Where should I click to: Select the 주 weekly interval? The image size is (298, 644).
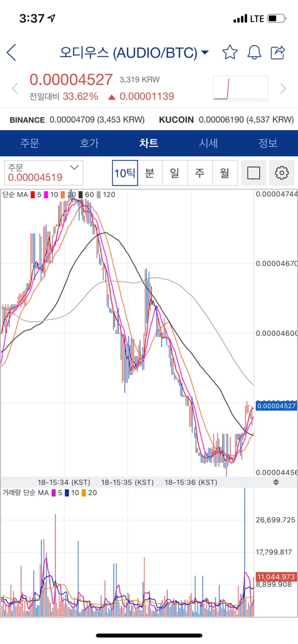click(x=200, y=173)
